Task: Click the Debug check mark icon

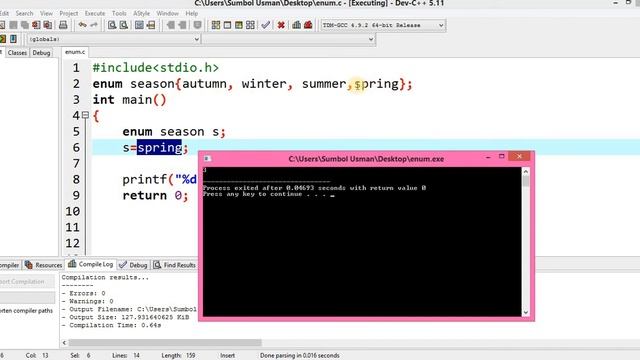Action: [x=266, y=25]
